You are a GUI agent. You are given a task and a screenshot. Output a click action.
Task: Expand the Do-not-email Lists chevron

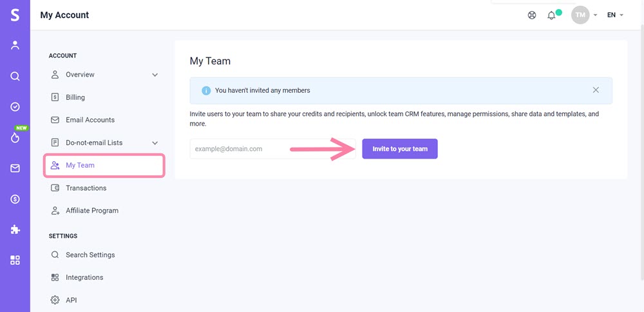click(155, 143)
